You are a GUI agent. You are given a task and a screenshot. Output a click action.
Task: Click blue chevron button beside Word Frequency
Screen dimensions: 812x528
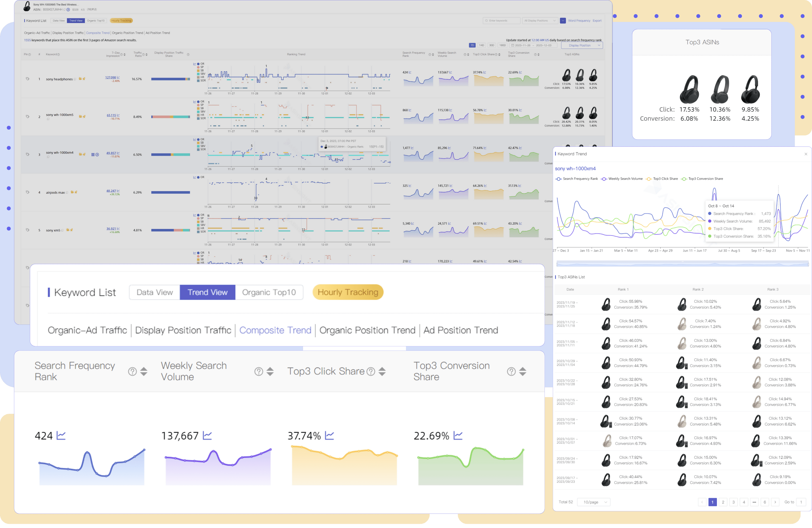[x=563, y=20]
